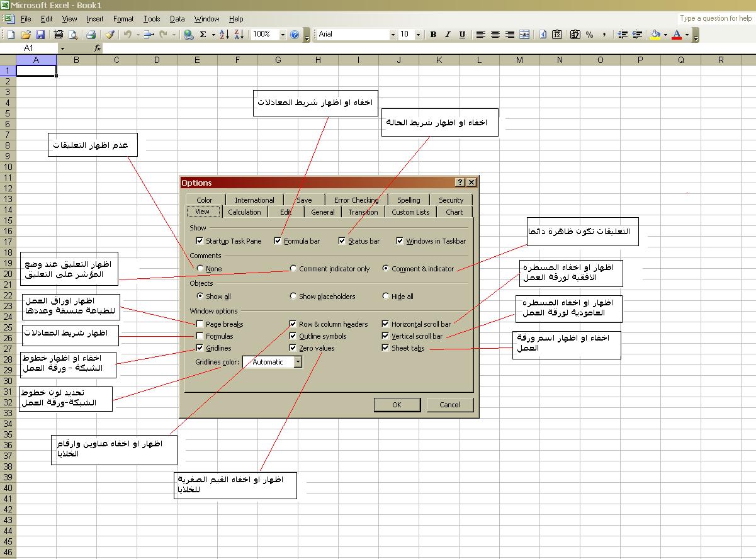Select Comment indicator only option

tap(293, 269)
